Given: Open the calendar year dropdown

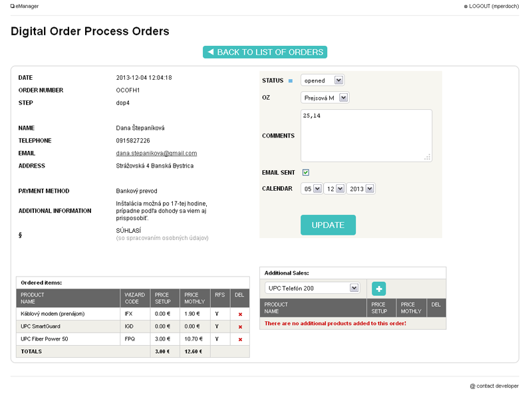Looking at the screenshot, I should [360, 189].
